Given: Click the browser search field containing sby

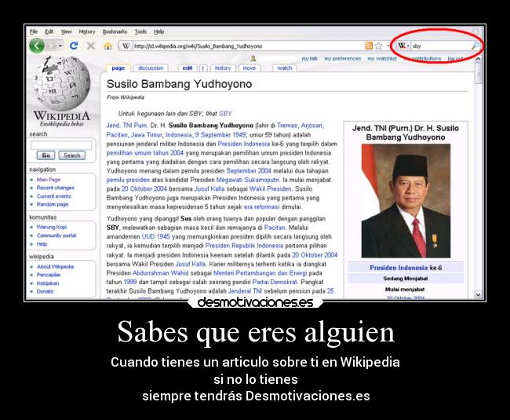Looking at the screenshot, I should 441,46.
